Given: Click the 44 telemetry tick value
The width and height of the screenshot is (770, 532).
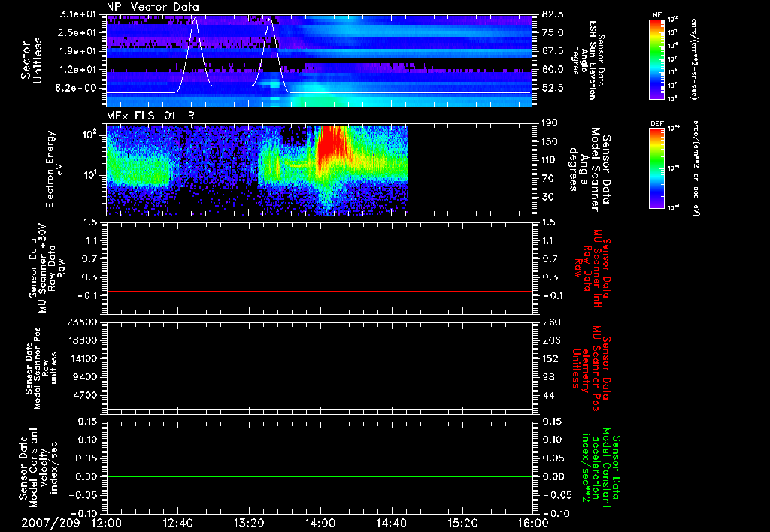Looking at the screenshot, I should pos(548,395).
